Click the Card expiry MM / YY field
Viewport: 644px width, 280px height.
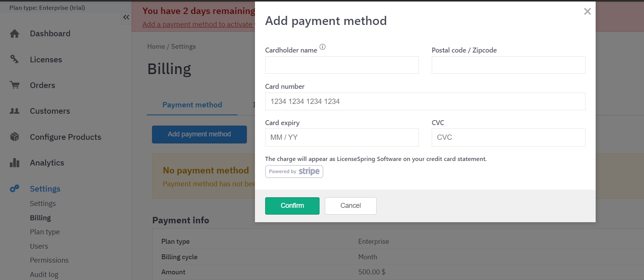click(x=341, y=138)
